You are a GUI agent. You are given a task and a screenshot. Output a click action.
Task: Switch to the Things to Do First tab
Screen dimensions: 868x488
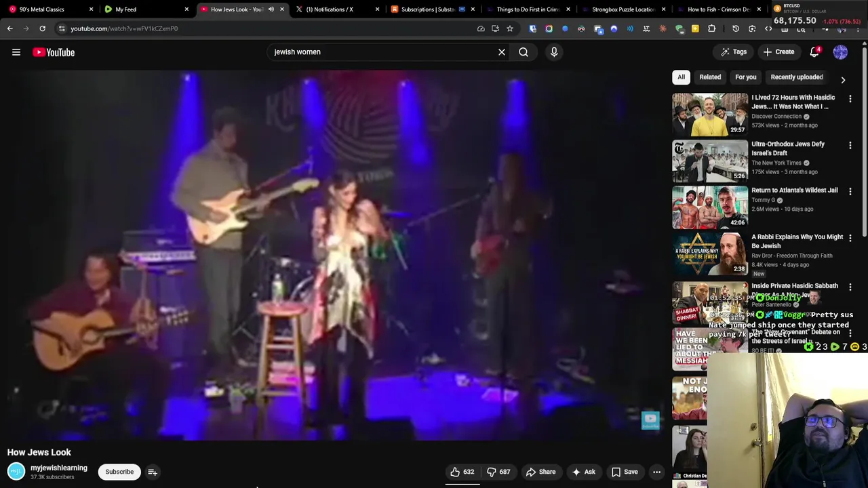(527, 9)
